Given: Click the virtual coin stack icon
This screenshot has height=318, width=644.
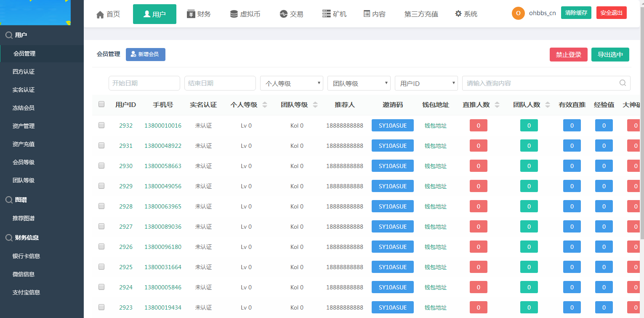Looking at the screenshot, I should tap(234, 14).
